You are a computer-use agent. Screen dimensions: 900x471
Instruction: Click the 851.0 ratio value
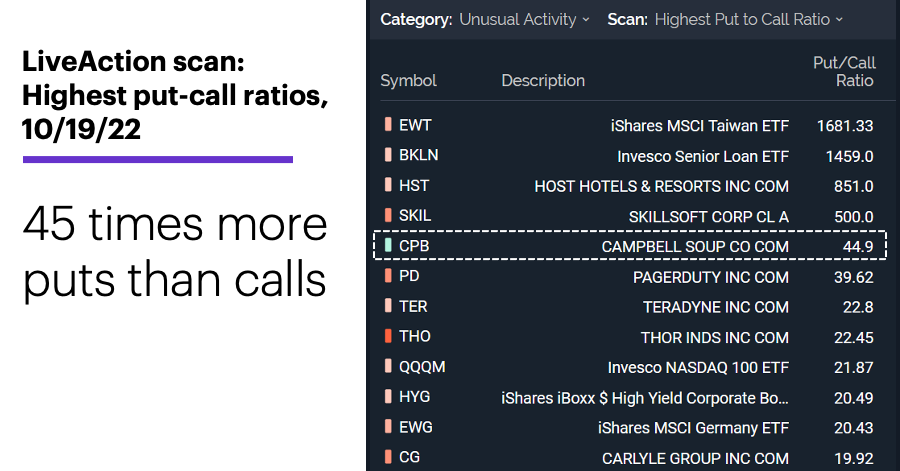click(x=854, y=186)
